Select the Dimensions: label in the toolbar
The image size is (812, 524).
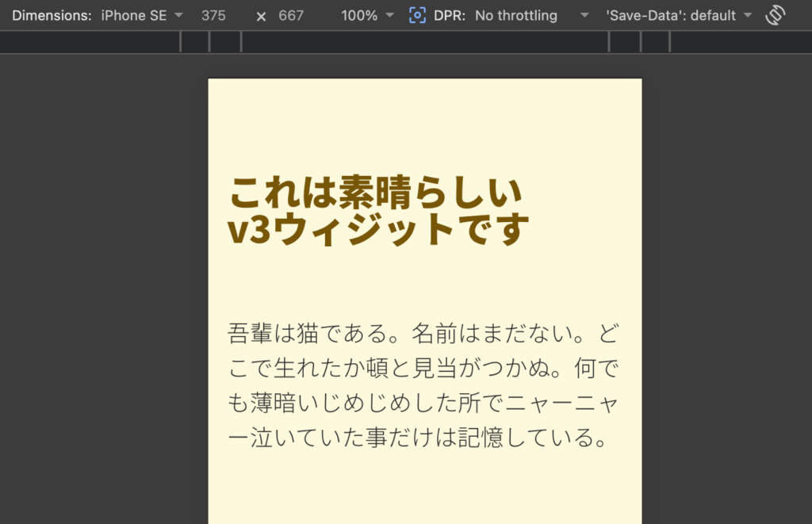pyautogui.click(x=52, y=14)
